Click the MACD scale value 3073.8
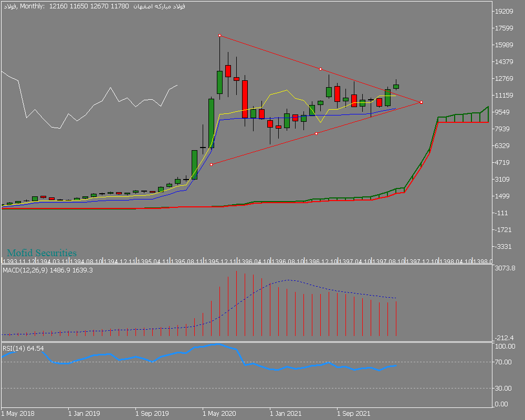The height and width of the screenshot is (420, 525). 505,268
